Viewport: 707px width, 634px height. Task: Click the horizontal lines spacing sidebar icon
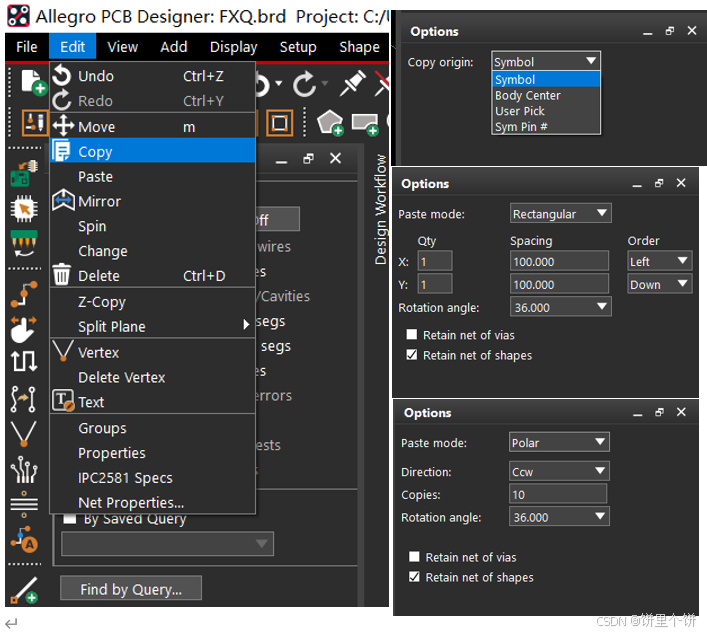coord(24,504)
